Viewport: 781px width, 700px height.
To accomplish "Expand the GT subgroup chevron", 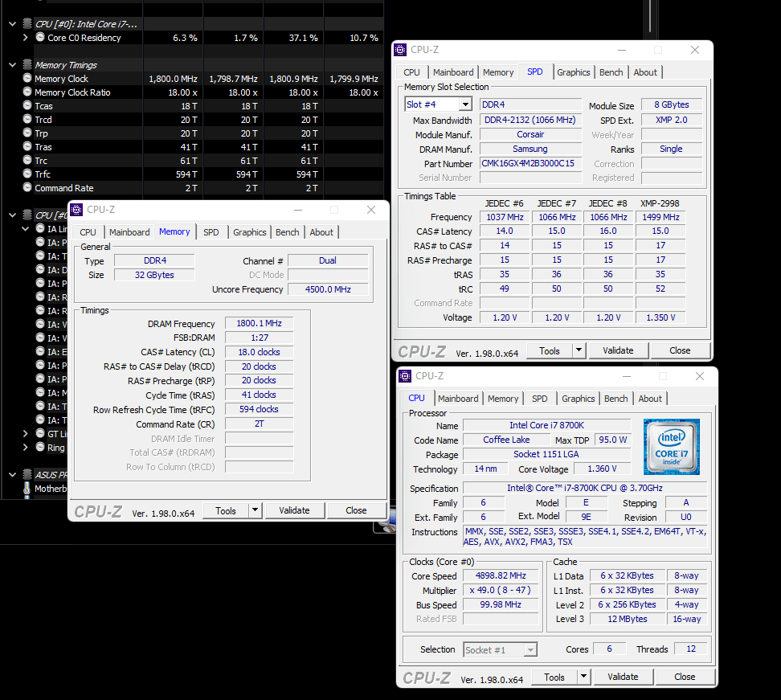I will click(x=26, y=433).
